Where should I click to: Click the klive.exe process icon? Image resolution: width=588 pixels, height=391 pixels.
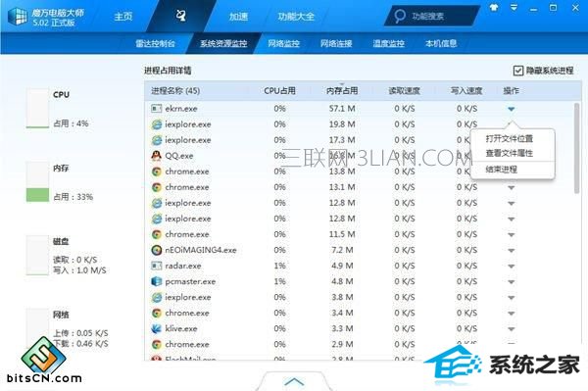(156, 328)
